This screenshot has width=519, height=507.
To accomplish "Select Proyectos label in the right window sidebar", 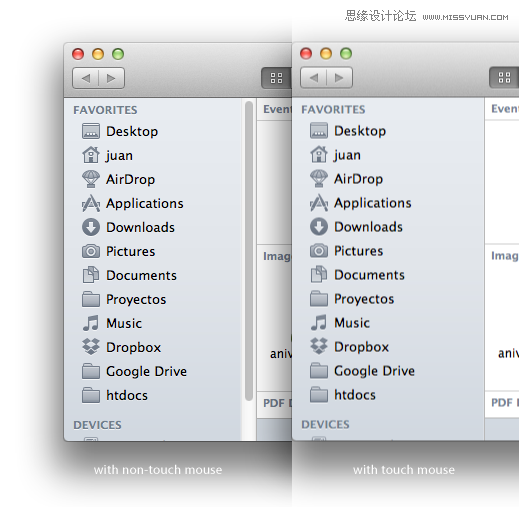I will pos(364,299).
